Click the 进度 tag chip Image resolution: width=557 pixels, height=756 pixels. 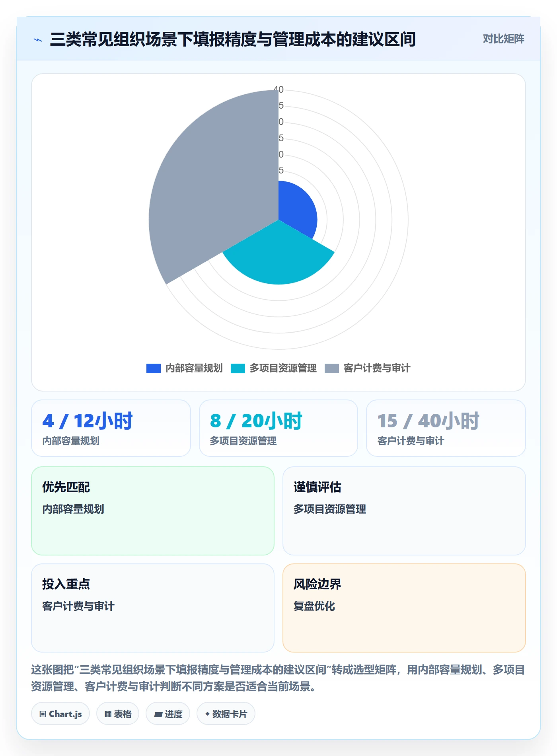(x=168, y=714)
